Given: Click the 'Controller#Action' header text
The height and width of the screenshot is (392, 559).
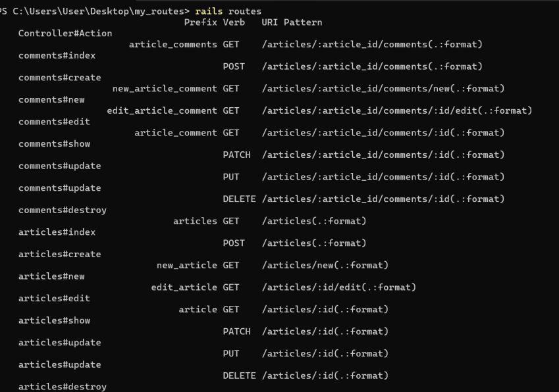Looking at the screenshot, I should (65, 34).
